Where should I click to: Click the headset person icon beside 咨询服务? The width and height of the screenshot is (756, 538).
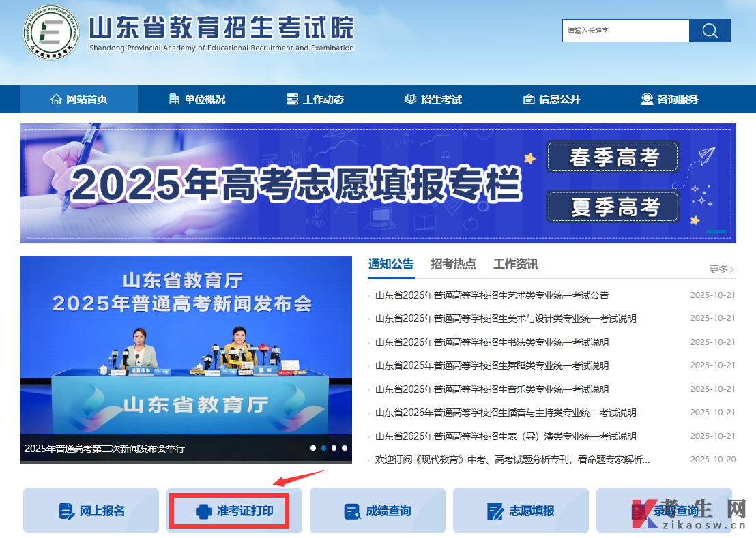point(647,100)
